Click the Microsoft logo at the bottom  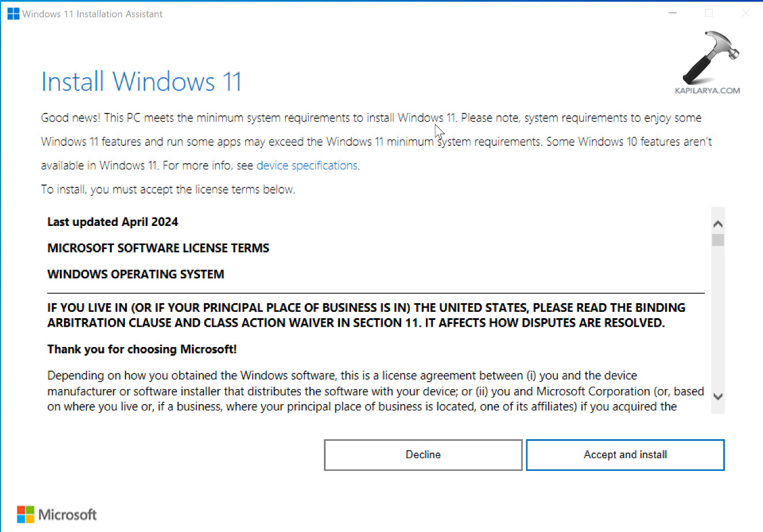pyautogui.click(x=57, y=514)
